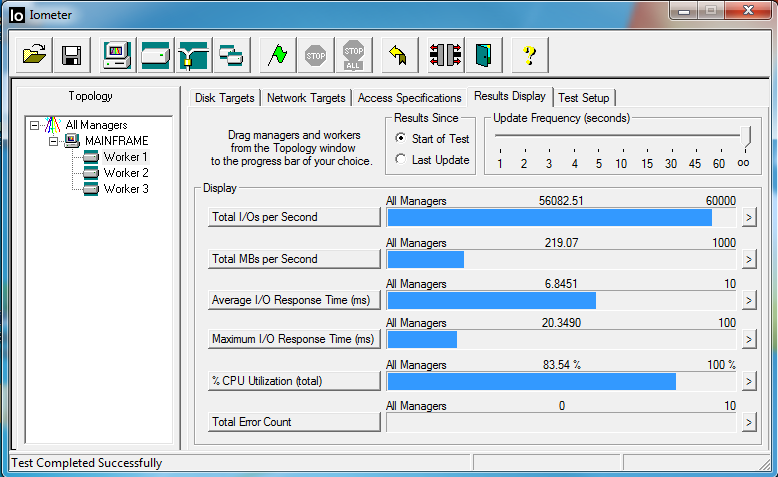Collapse the MAINFRAME tree node
778x477 pixels.
click(x=53, y=141)
